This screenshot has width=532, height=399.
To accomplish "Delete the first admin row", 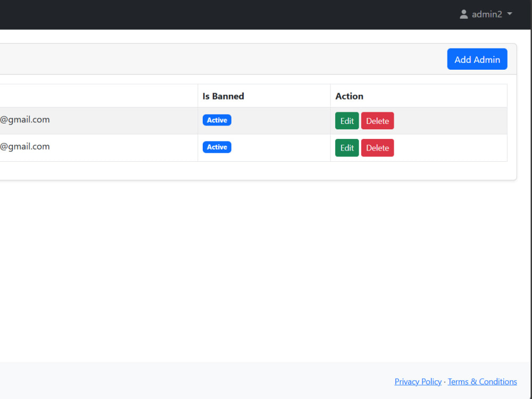I will (377, 121).
